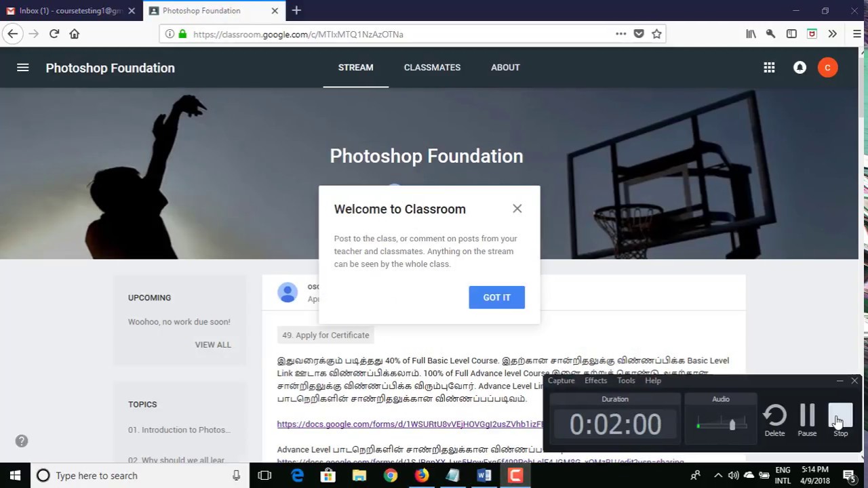868x488 pixels.
Task: Toggle the Firefox sidebar icon
Action: [x=791, y=34]
